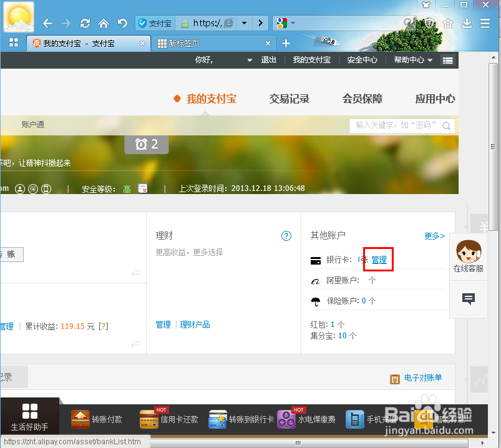The image size is (501, 448).
Task: Click the 支付宝 security shield badge
Action: [155, 23]
